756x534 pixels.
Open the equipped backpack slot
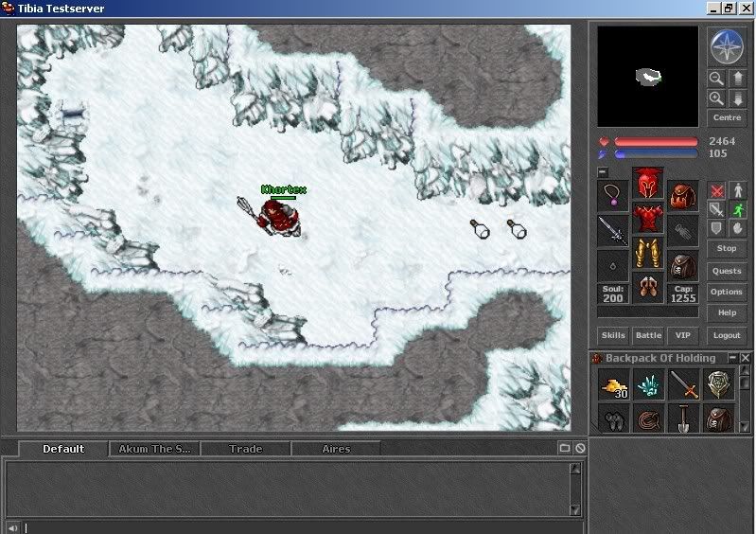(683, 195)
